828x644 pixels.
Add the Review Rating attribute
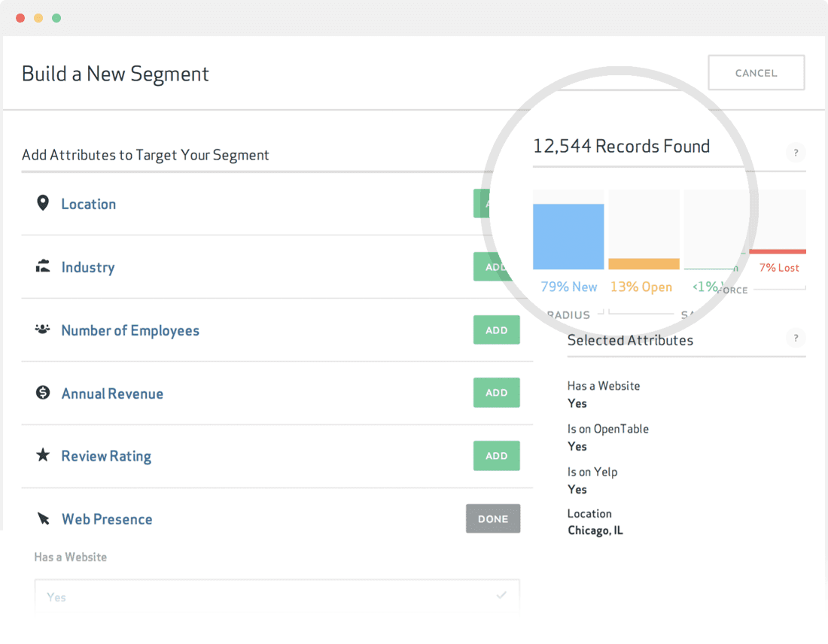[x=496, y=456]
